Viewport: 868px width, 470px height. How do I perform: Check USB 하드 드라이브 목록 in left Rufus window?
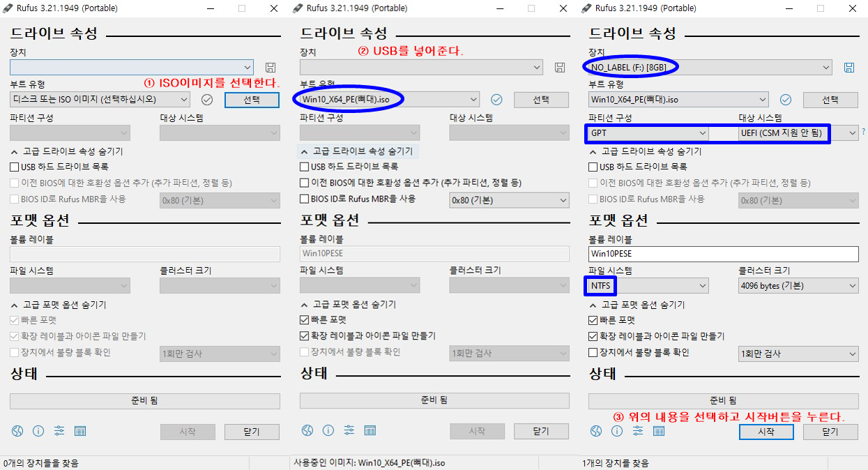[x=15, y=167]
